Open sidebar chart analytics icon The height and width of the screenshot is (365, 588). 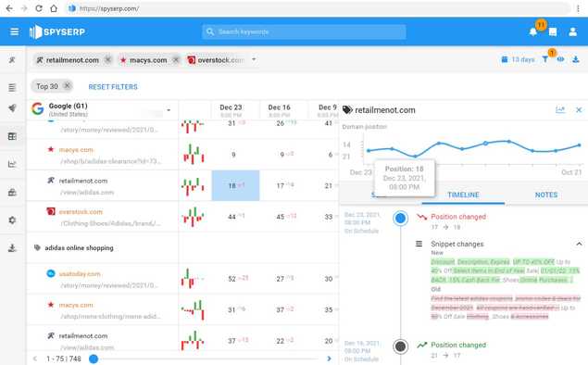click(12, 164)
